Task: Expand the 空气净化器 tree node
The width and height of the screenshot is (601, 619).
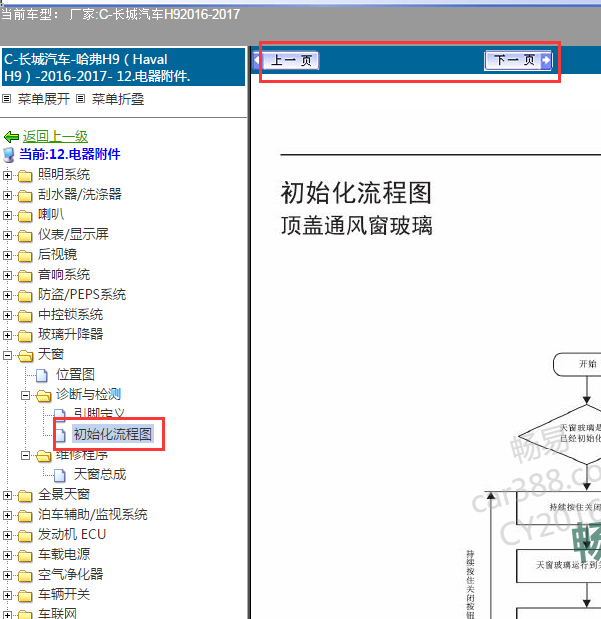Action: click(x=7, y=575)
